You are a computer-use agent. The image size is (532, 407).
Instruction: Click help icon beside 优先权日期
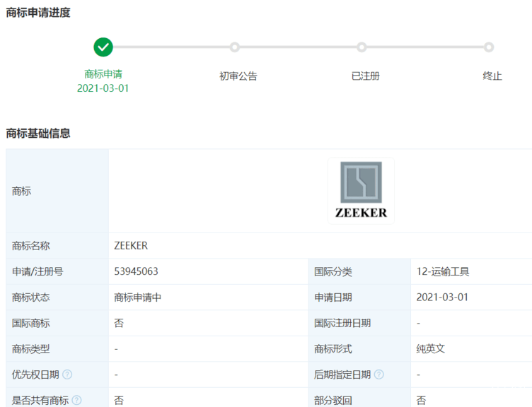[67, 374]
